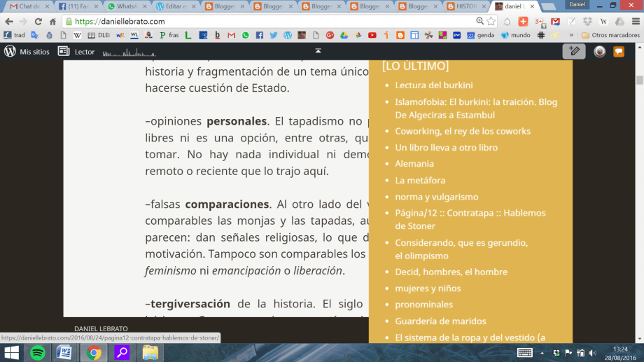Open the mundo bookmark
Screen dimensions: 644x362
(x=516, y=35)
